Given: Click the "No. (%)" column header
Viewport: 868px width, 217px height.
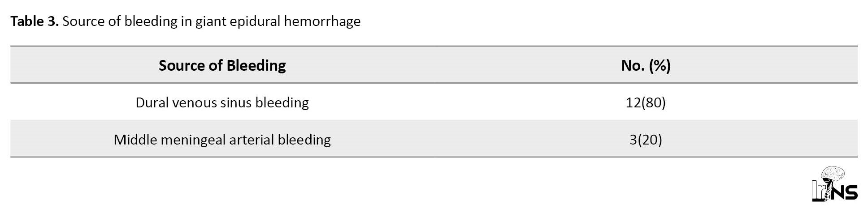Looking at the screenshot, I should tap(646, 65).
